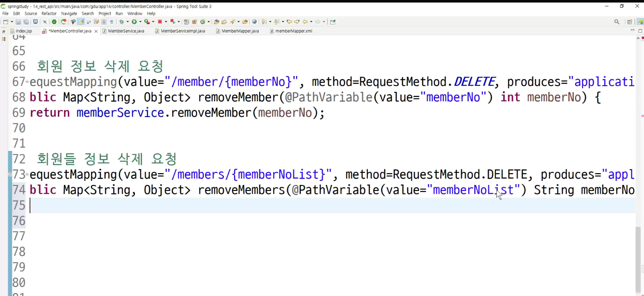Click the Forward navigation arrow icon

[318, 22]
